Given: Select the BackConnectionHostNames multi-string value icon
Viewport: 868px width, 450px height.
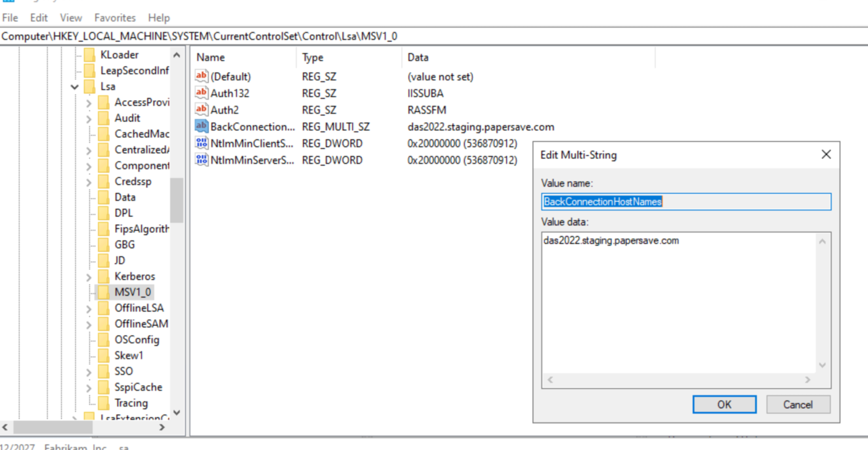Looking at the screenshot, I should pos(202,126).
